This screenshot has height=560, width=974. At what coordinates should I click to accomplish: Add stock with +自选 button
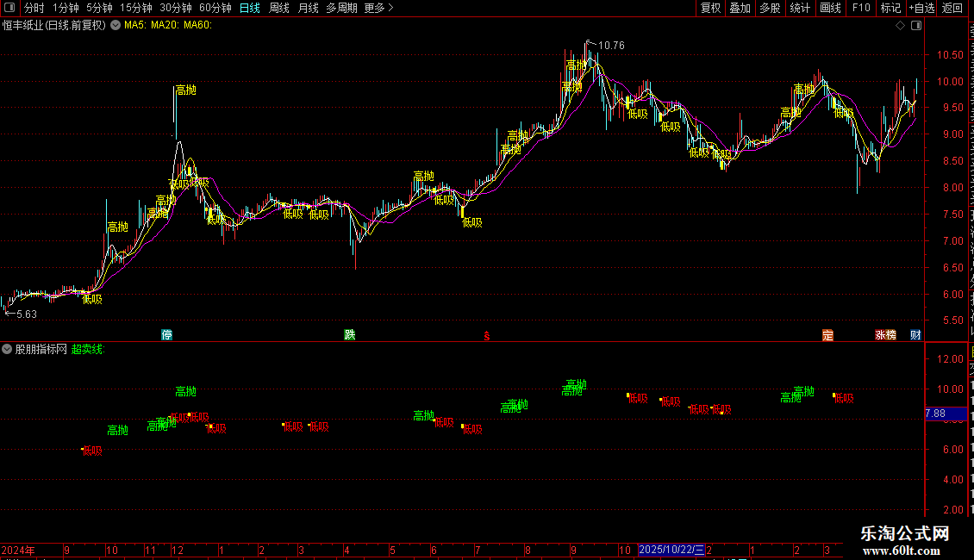[x=921, y=8]
